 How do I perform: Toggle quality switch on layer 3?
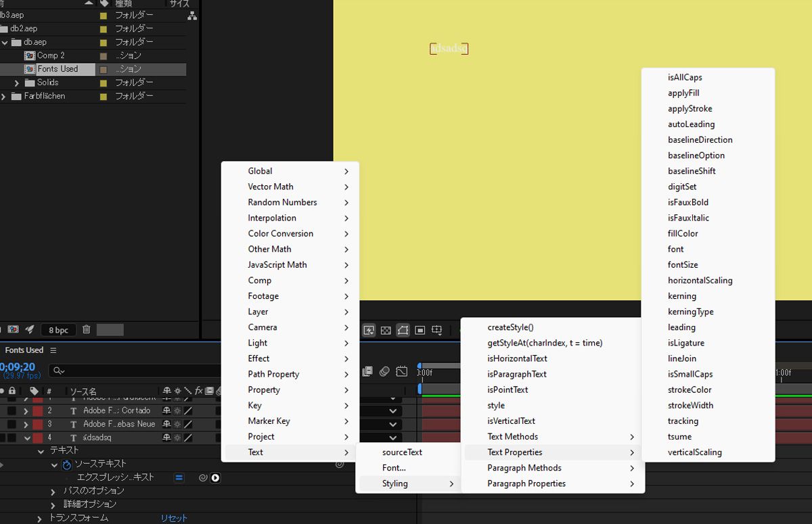188,424
